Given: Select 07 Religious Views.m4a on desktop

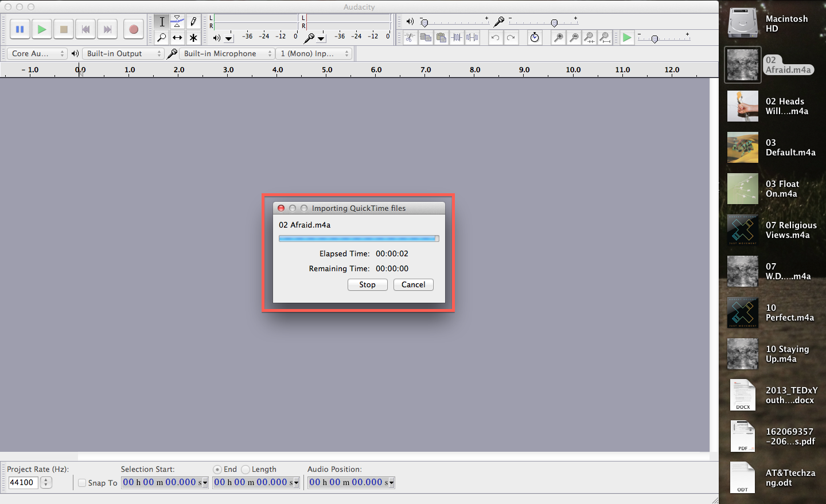Looking at the screenshot, I should tap(743, 230).
